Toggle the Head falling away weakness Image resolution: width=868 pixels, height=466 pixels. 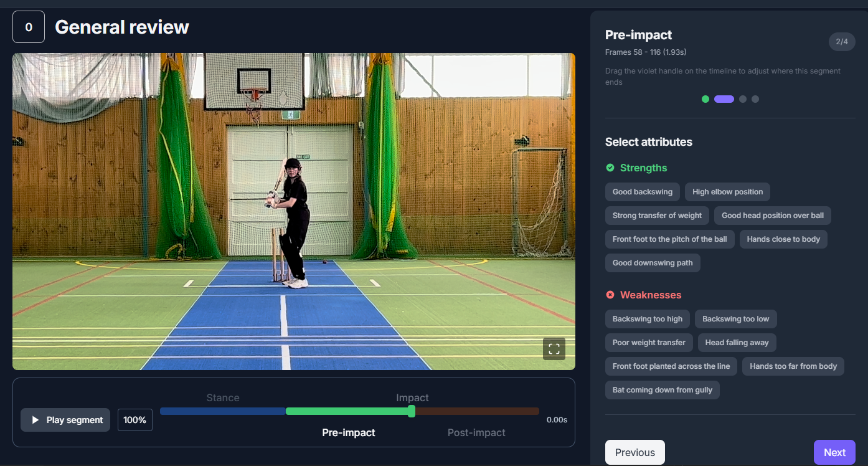coord(737,343)
